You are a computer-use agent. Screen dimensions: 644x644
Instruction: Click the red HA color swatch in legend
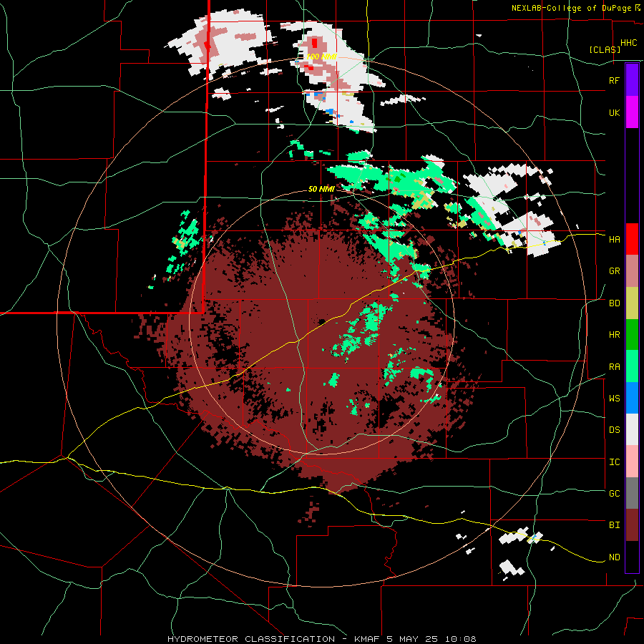632,239
